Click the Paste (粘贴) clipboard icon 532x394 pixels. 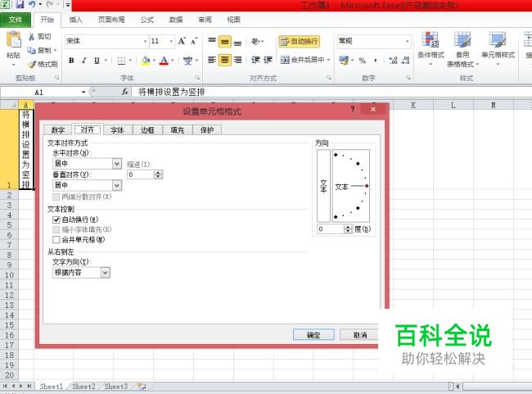point(14,40)
